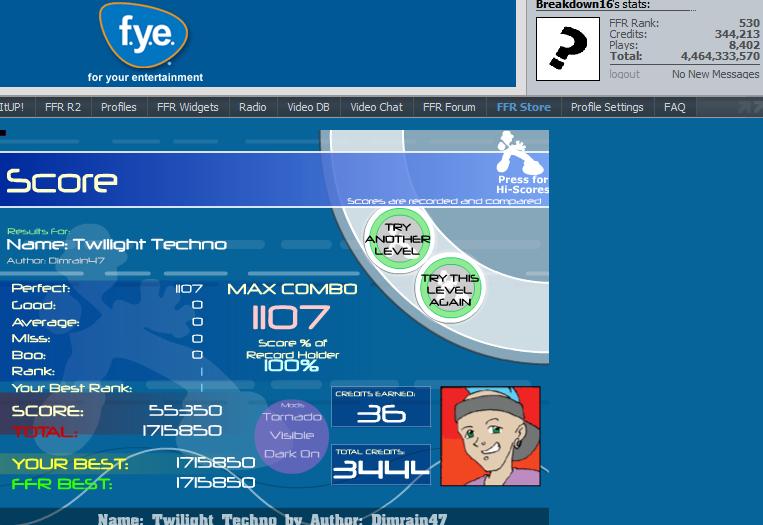Click Try This Level Again button
Viewport: 763px width, 525px height.
coord(450,290)
